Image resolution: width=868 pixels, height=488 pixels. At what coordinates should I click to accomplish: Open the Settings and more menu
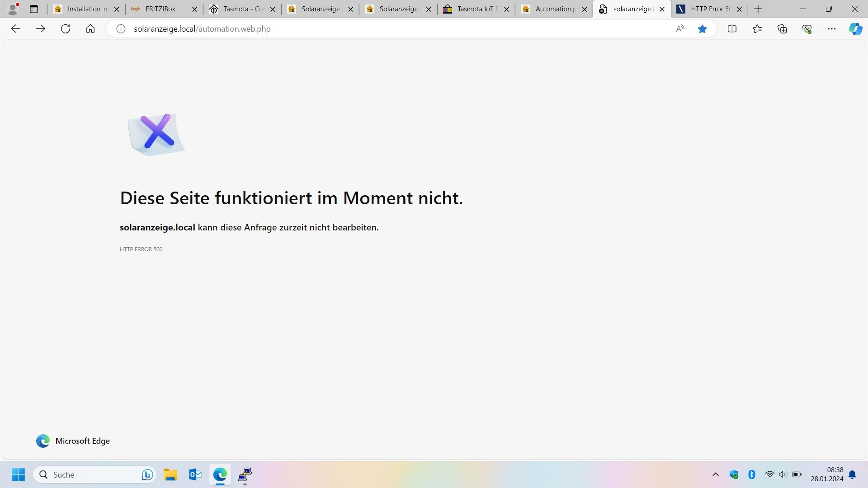coord(832,29)
